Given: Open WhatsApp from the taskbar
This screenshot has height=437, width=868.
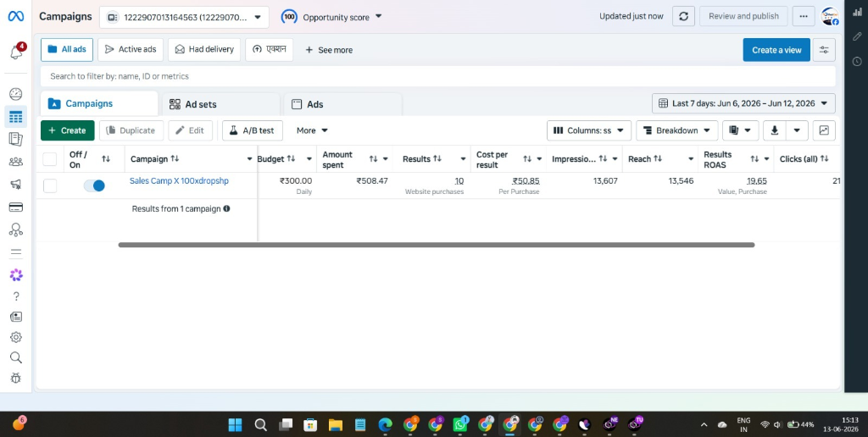Looking at the screenshot, I should pos(460,424).
